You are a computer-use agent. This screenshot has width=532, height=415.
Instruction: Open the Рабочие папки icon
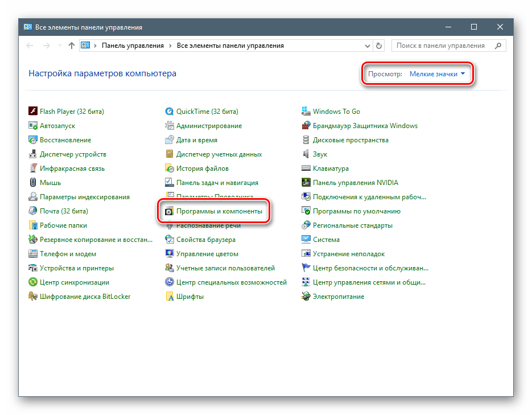point(32,225)
